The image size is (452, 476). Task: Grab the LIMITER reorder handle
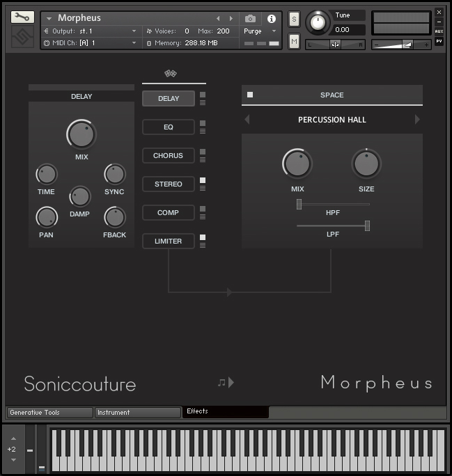(x=203, y=245)
